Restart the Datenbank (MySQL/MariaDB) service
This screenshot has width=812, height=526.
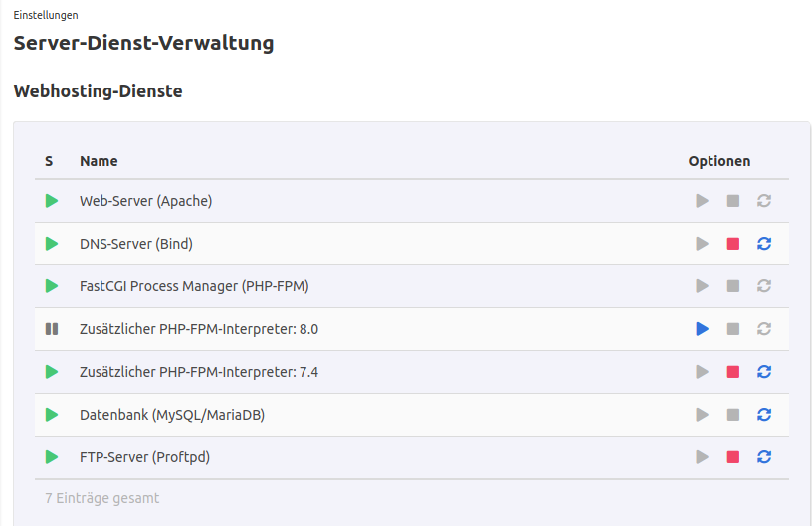(x=764, y=415)
